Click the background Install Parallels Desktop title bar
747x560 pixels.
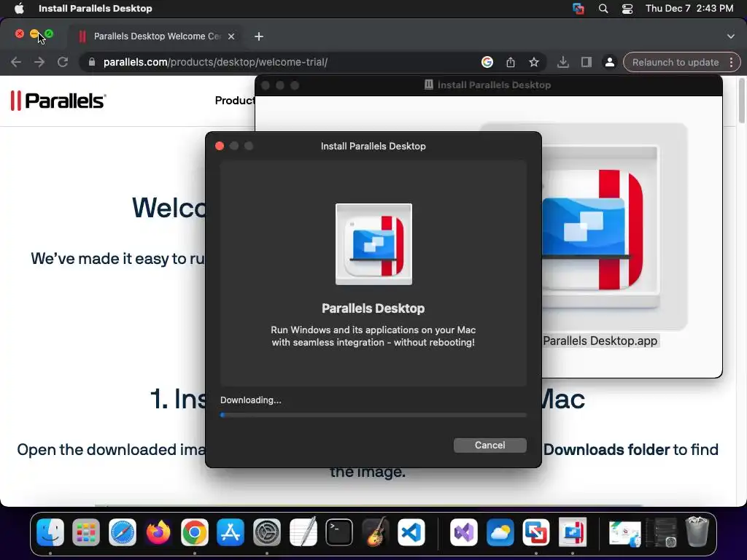tap(489, 85)
